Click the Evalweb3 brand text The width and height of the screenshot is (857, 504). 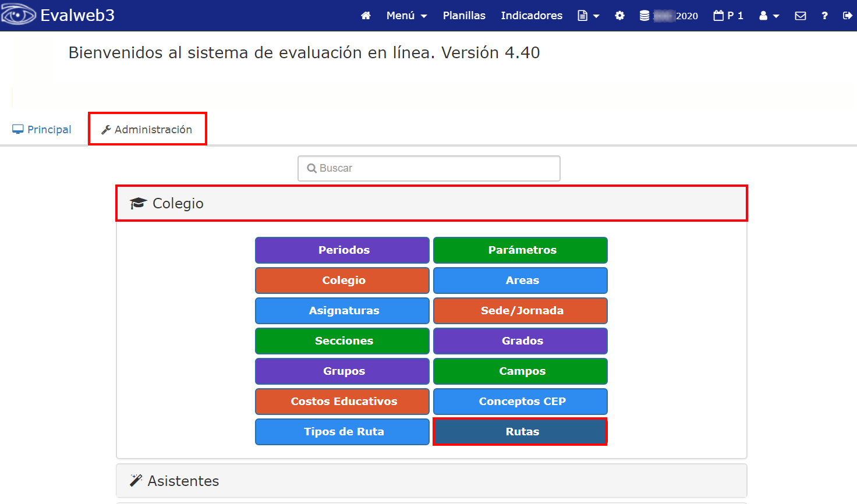tap(77, 15)
